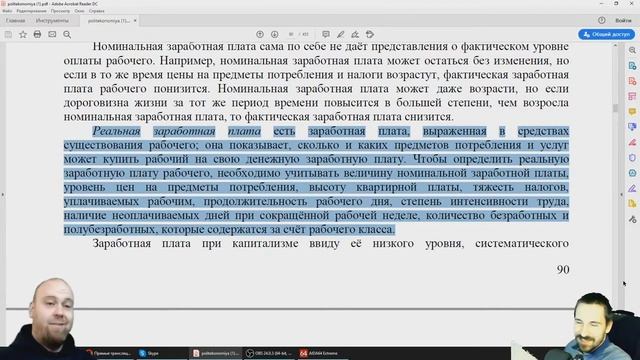This screenshot has height=360, width=640.
Task: Click scrollbar up arrow at top
Action: coord(616,45)
